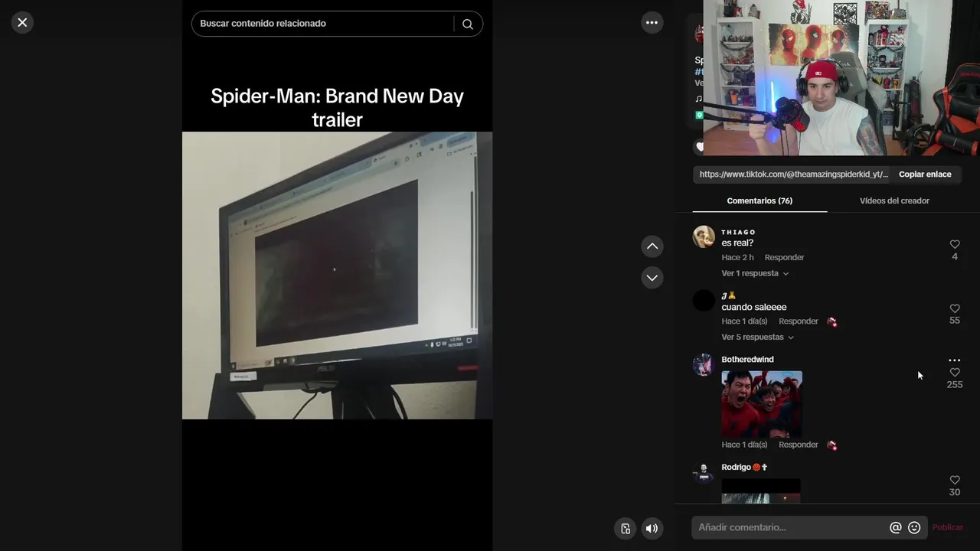Like Rodrigo's comment
The height and width of the screenshot is (551, 980).
[x=955, y=481]
